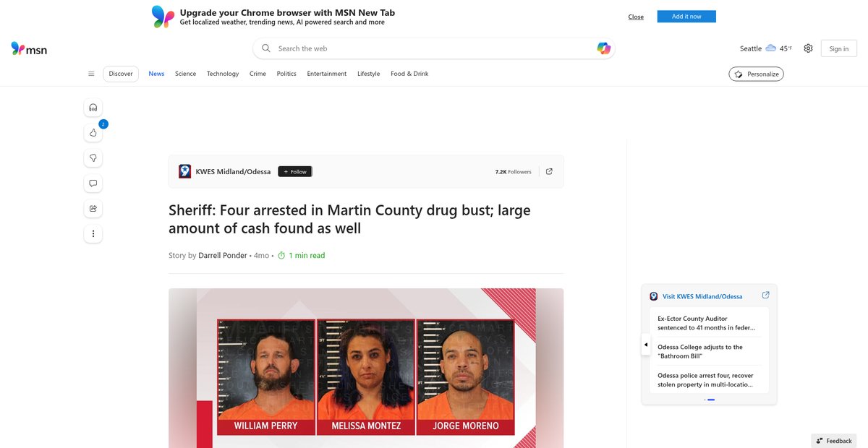Select the Crime tab
Viewport: 868px width, 448px height.
tap(258, 74)
